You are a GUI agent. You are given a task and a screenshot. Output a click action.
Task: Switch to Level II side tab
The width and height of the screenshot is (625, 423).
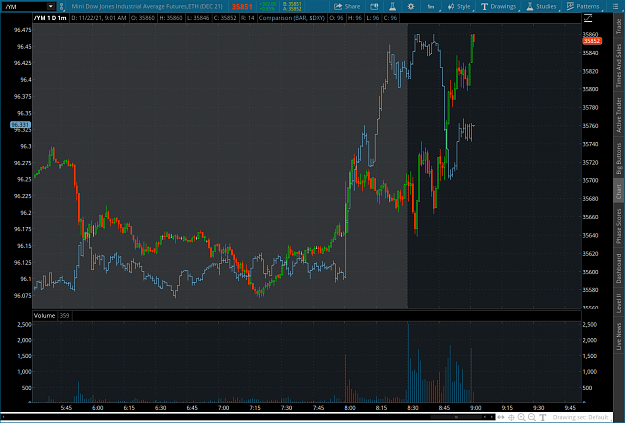coord(619,303)
